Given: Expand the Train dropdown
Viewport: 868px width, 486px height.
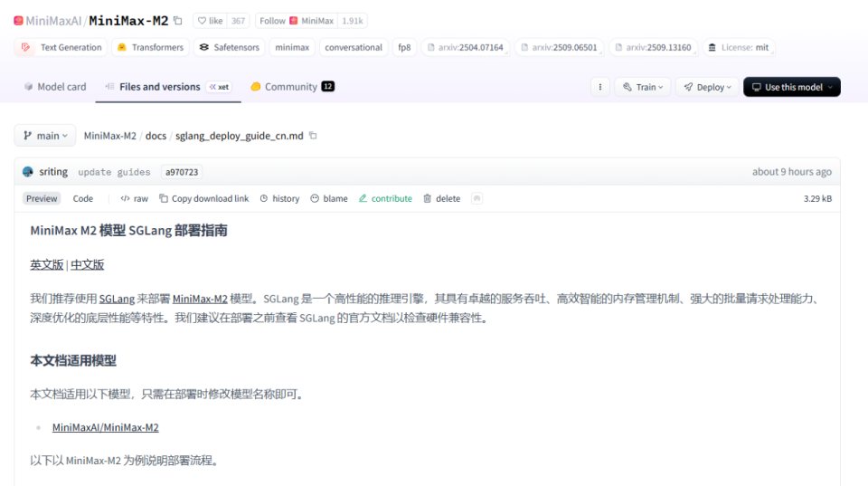Looking at the screenshot, I should pyautogui.click(x=643, y=87).
